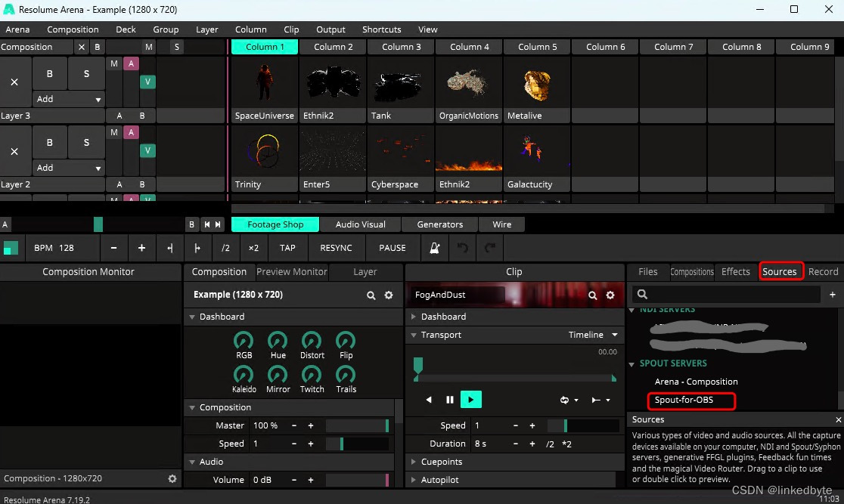This screenshot has height=504, width=844.
Task: Open settings gear in the FogAndDust clip header
Action: click(610, 295)
